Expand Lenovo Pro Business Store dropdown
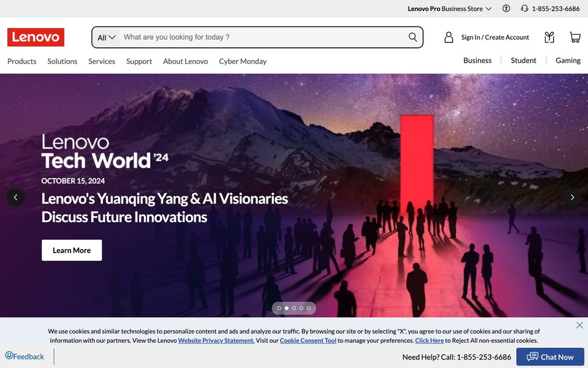 pyautogui.click(x=450, y=9)
